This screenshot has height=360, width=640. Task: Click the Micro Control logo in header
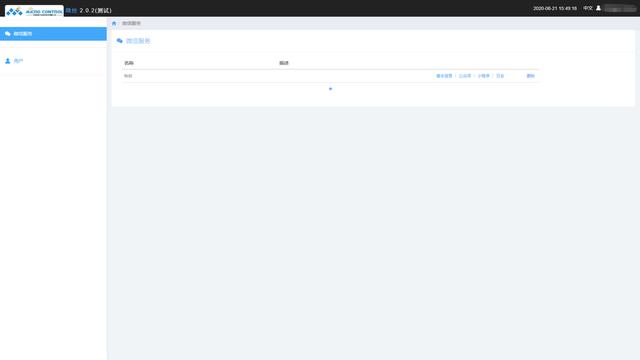point(34,11)
